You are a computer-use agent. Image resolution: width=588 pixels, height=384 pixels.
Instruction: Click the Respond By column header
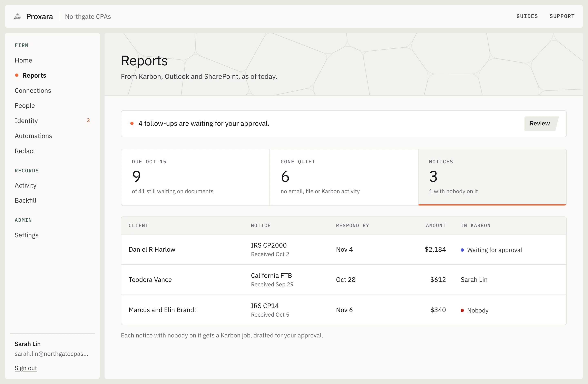click(352, 225)
